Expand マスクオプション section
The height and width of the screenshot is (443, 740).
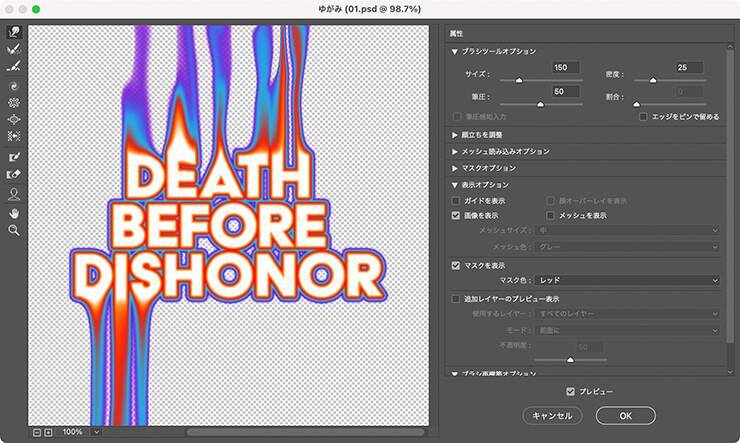point(454,168)
